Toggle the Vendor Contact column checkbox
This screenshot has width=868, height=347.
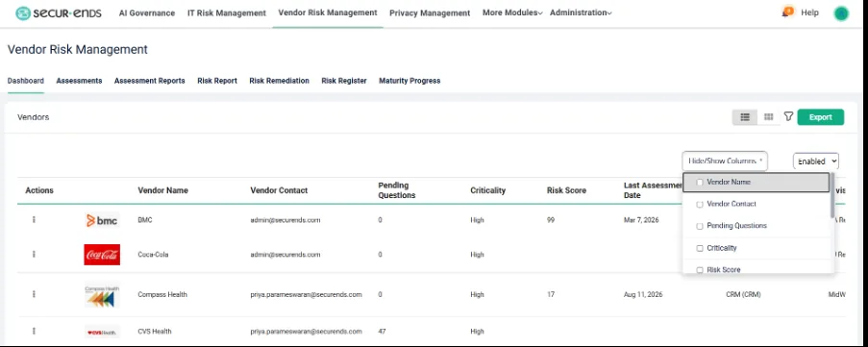[x=700, y=204]
